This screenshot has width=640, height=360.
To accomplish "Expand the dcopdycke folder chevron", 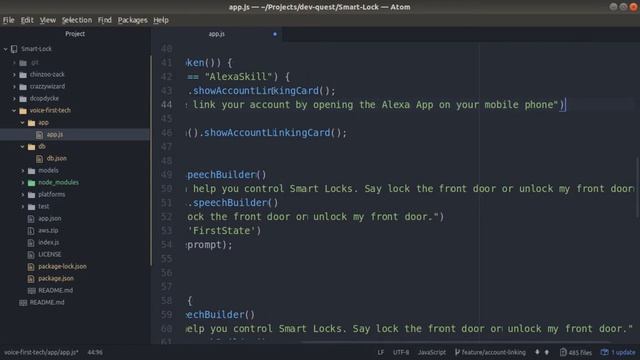I will 14,99.
